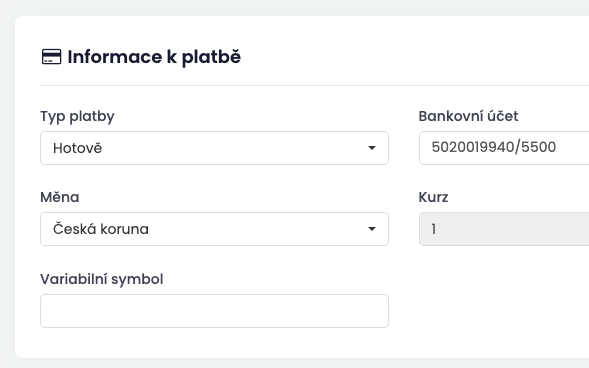
Task: Click the Měna label
Action: coord(60,197)
